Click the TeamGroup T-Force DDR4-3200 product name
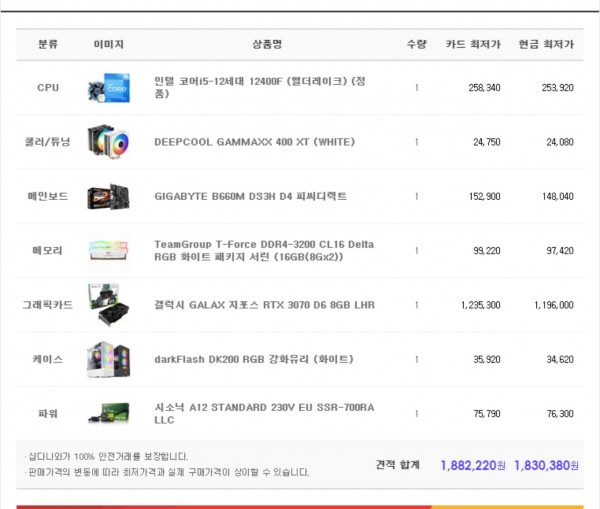600x509 pixels. coord(264,250)
